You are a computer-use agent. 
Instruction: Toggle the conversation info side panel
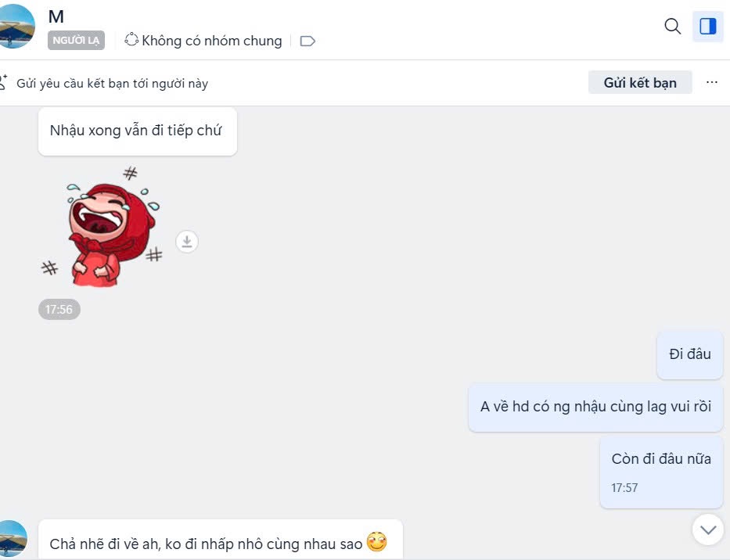coord(707,26)
